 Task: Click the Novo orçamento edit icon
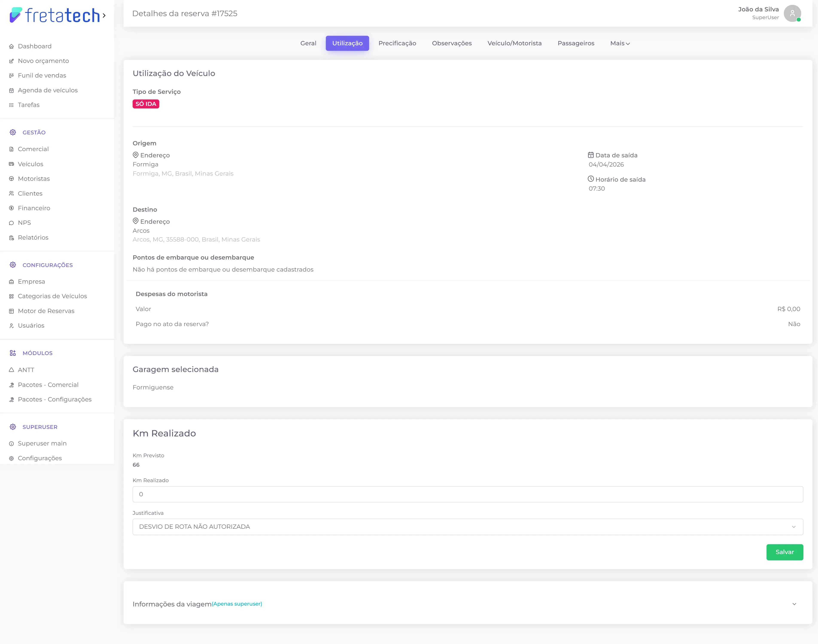pos(11,61)
